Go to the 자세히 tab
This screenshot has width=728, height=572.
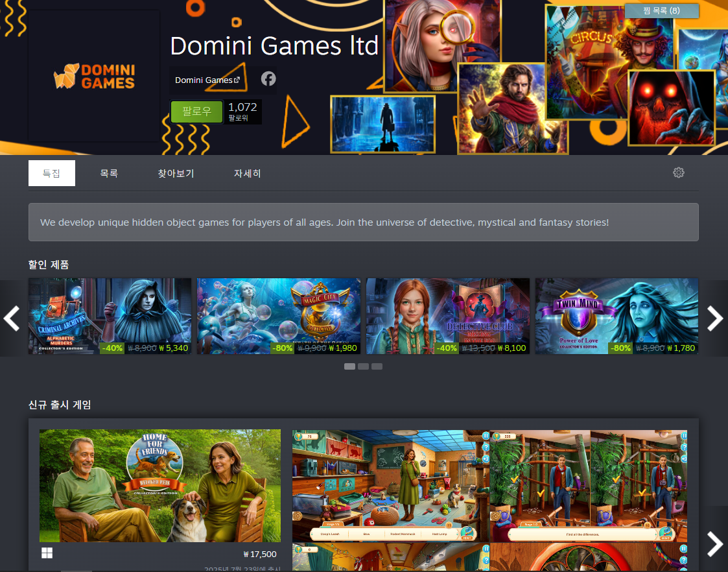[248, 173]
